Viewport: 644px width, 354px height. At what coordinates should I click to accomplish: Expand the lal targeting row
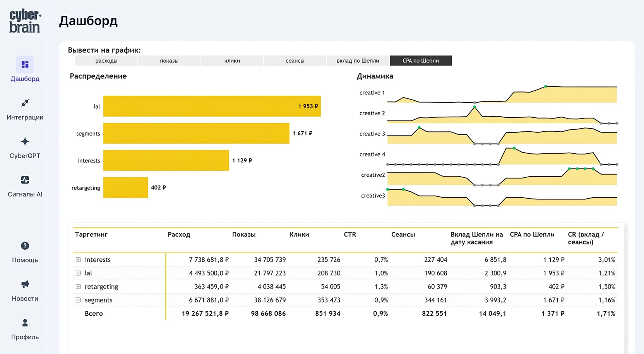click(x=78, y=273)
